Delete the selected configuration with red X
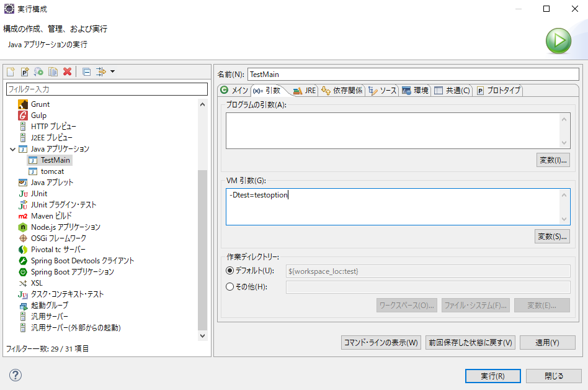588x390 pixels. coord(67,71)
